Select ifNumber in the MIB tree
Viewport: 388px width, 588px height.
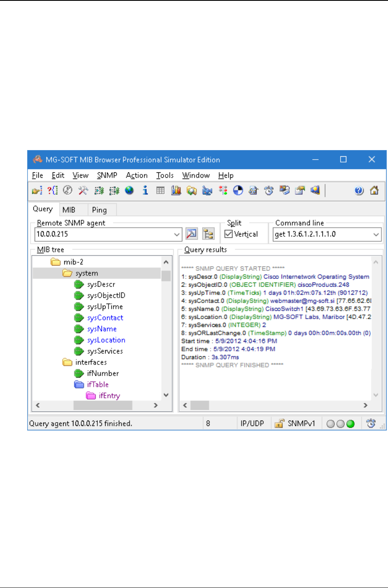(x=96, y=373)
